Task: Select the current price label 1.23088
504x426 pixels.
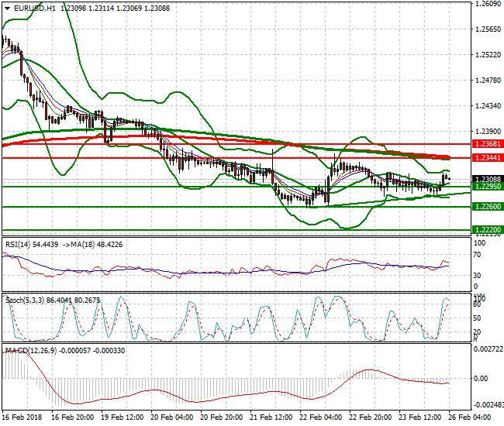Action: [488, 179]
